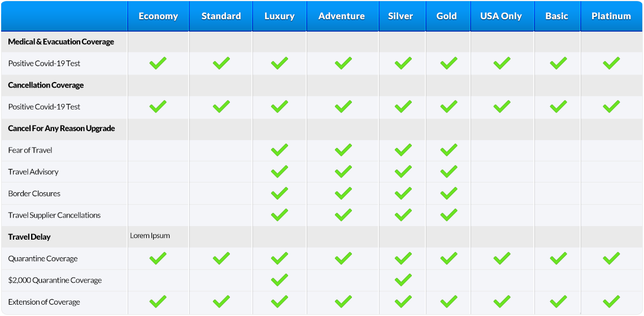Click Economy checkmark for Quarantine Coverage
Screen dimensions: 644x316
tap(158, 258)
